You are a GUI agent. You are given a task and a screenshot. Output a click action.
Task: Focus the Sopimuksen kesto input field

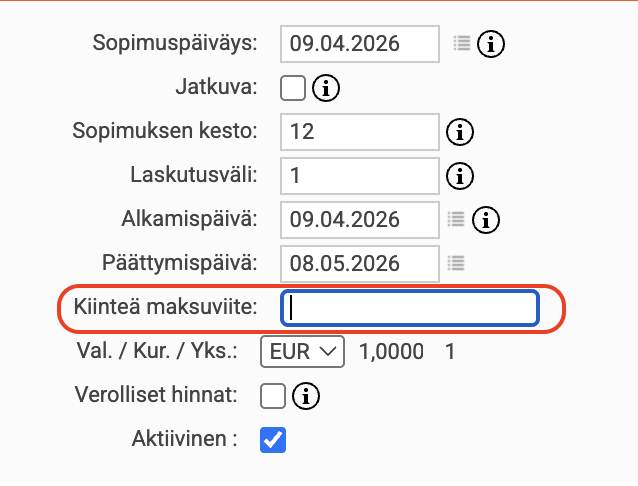360,132
